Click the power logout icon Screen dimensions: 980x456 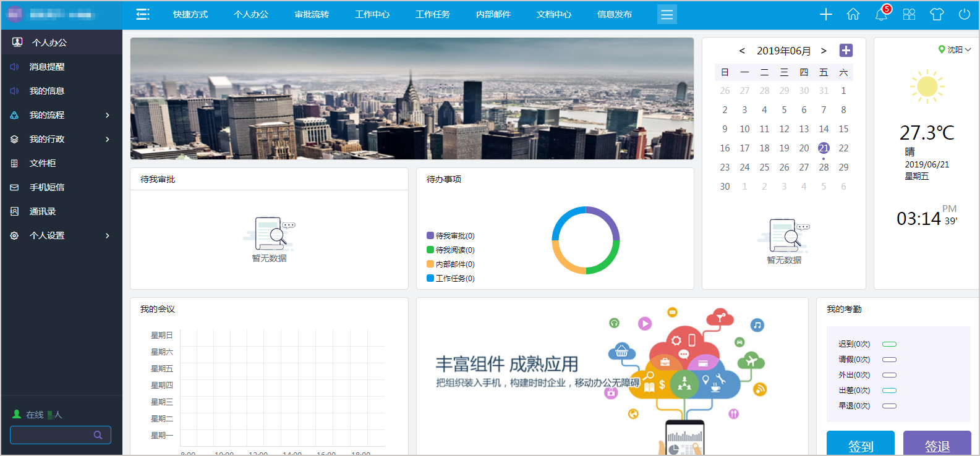pos(965,14)
